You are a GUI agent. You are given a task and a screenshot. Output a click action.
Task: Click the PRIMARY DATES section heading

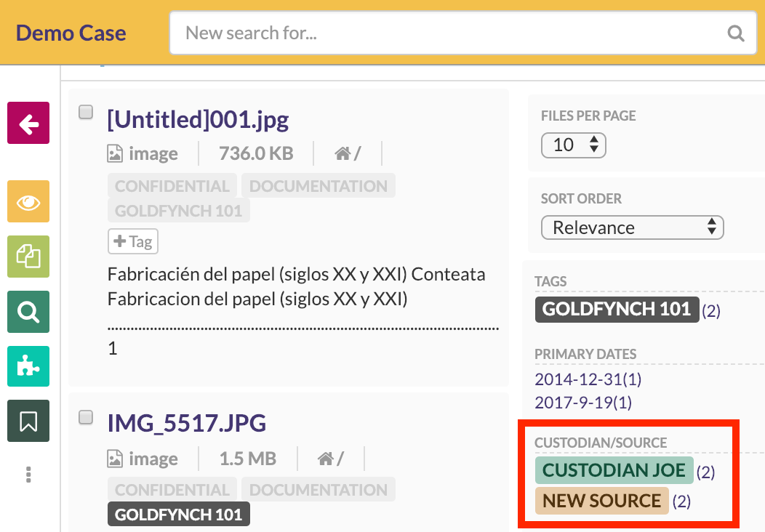click(585, 354)
